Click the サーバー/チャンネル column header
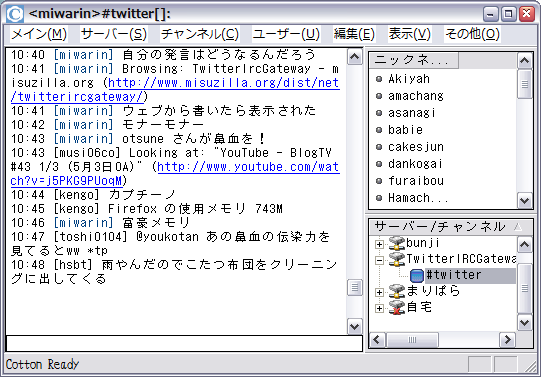This screenshot has width=541, height=377. [451, 227]
